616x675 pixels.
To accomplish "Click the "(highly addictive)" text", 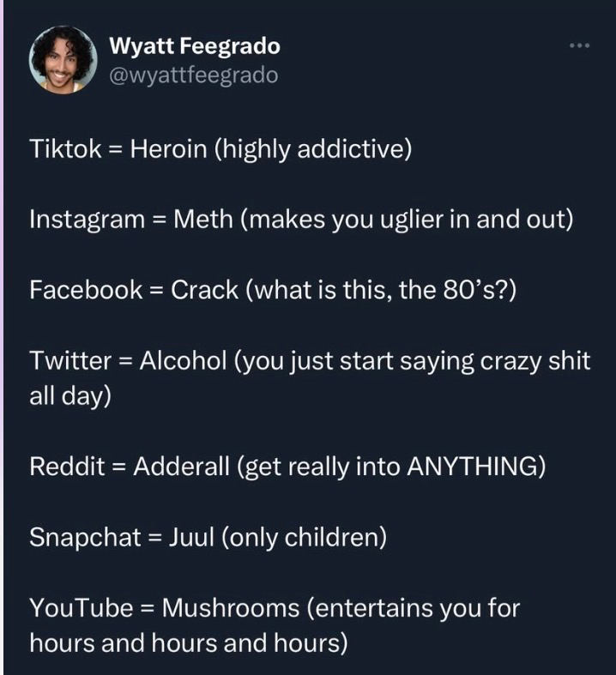I will click(x=313, y=149).
